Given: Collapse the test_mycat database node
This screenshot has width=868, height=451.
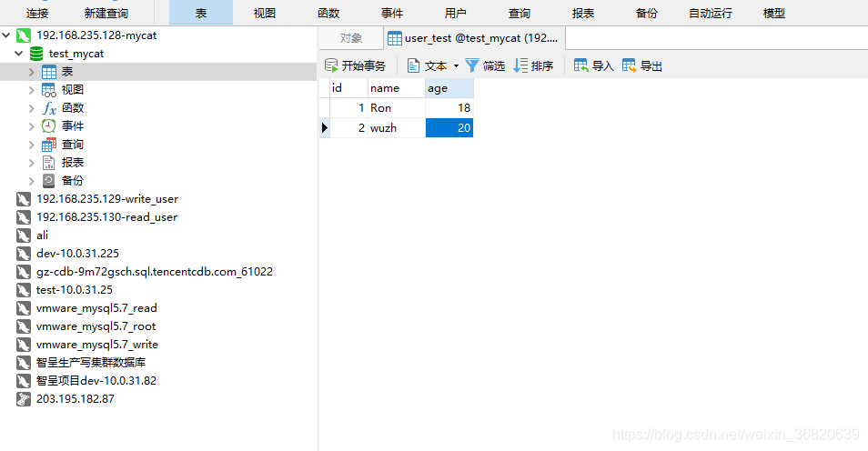Looking at the screenshot, I should (19, 54).
